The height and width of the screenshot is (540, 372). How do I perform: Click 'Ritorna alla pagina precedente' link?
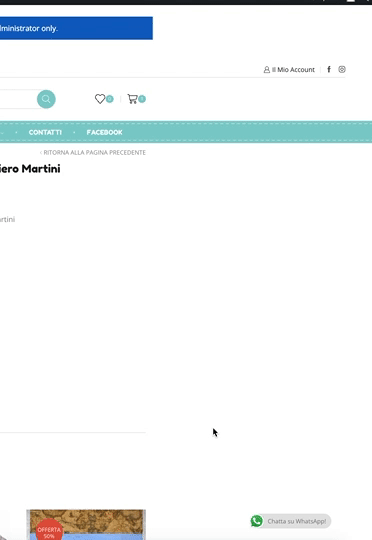[x=93, y=152]
